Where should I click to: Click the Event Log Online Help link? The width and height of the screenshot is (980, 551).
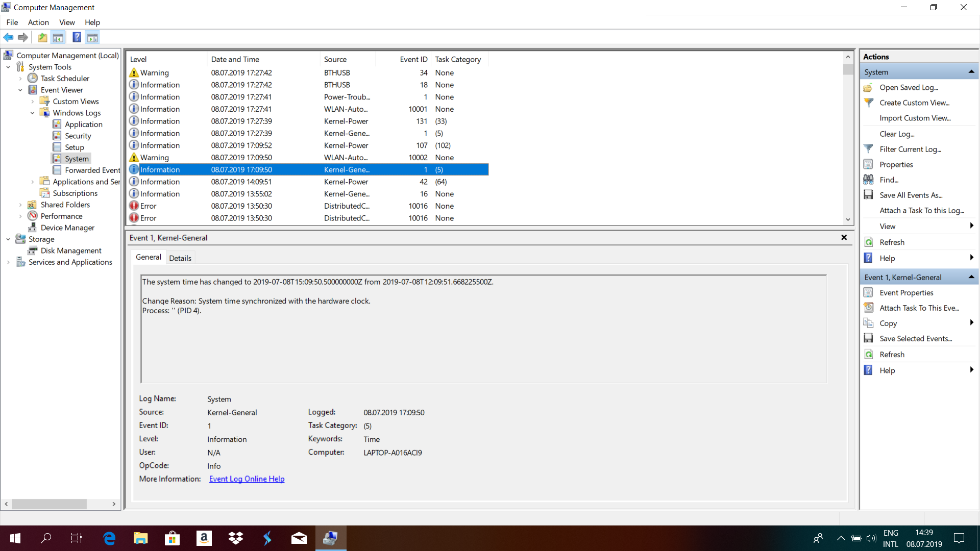click(x=247, y=479)
